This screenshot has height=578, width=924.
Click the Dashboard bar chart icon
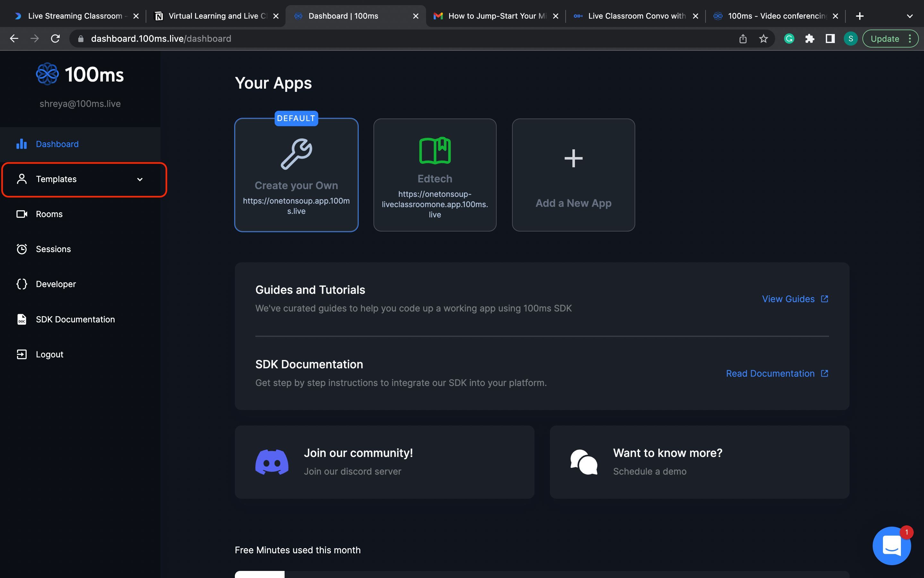22,144
